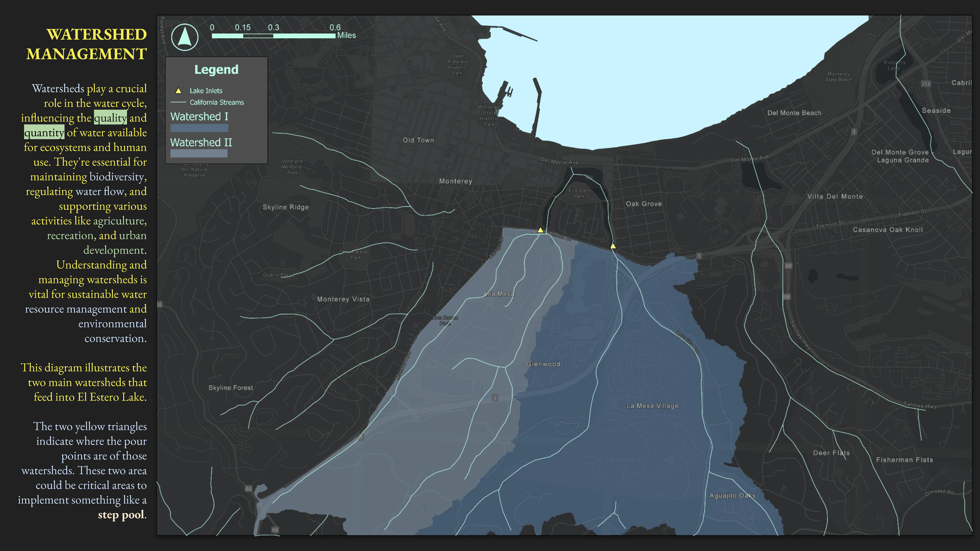This screenshot has height=551, width=980.
Task: Click the route 218 highway shield
Action: coord(926,84)
